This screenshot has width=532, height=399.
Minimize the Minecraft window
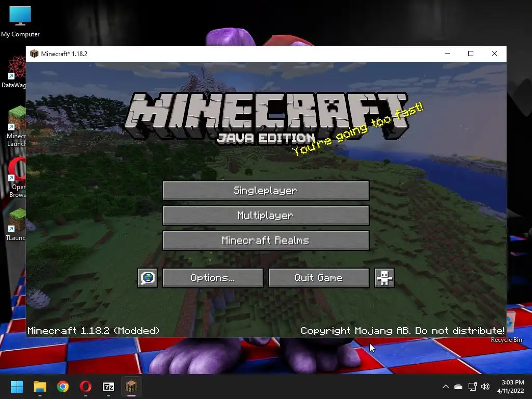coord(447,54)
